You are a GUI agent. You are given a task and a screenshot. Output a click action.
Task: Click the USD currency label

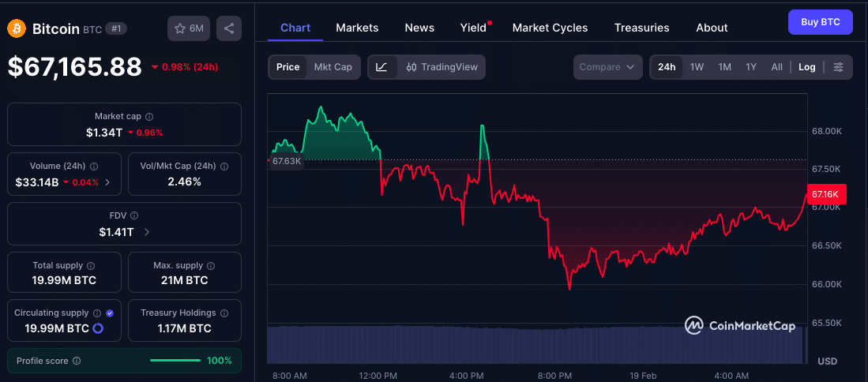[828, 361]
